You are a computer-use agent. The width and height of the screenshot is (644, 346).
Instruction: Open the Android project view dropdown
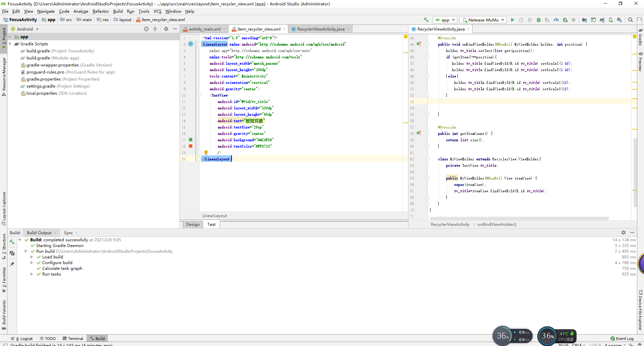point(25,29)
